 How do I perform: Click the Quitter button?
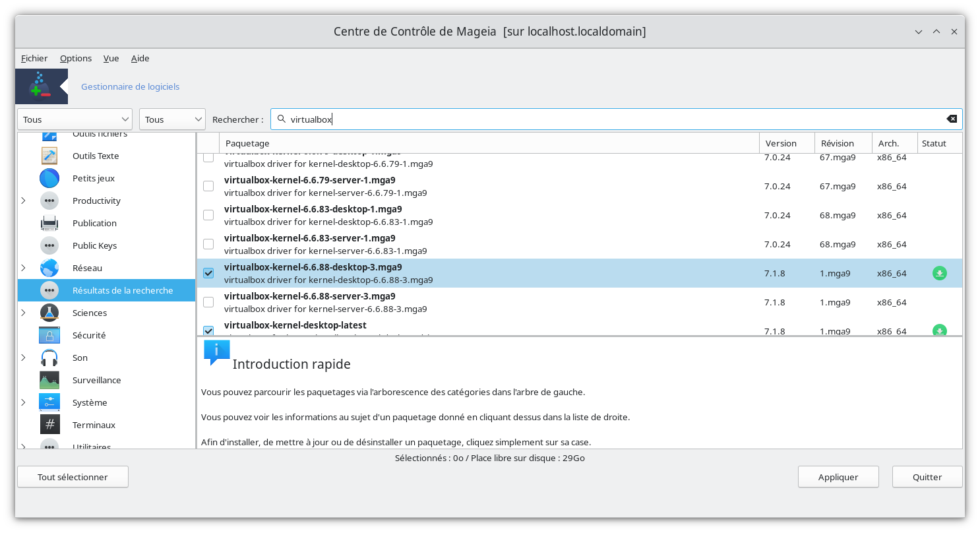[927, 477]
